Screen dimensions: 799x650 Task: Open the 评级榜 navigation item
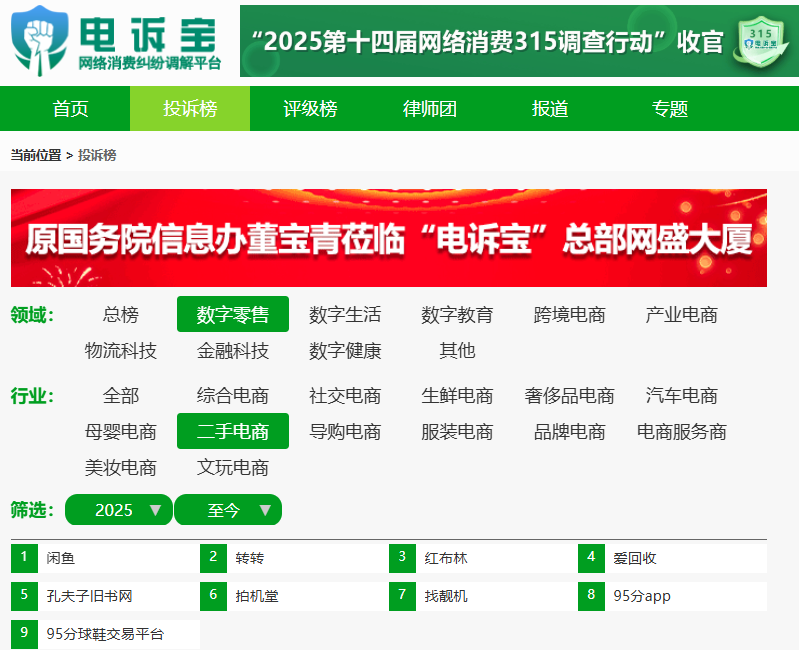tap(310, 109)
